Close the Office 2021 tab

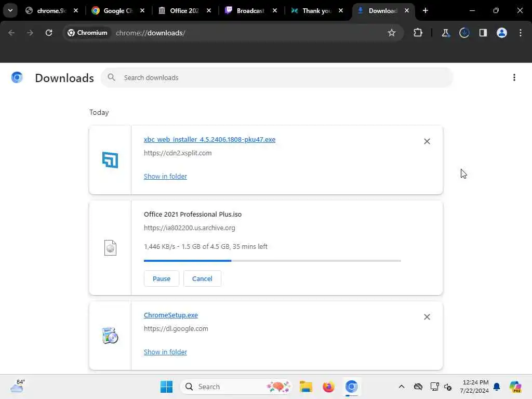pos(209,11)
